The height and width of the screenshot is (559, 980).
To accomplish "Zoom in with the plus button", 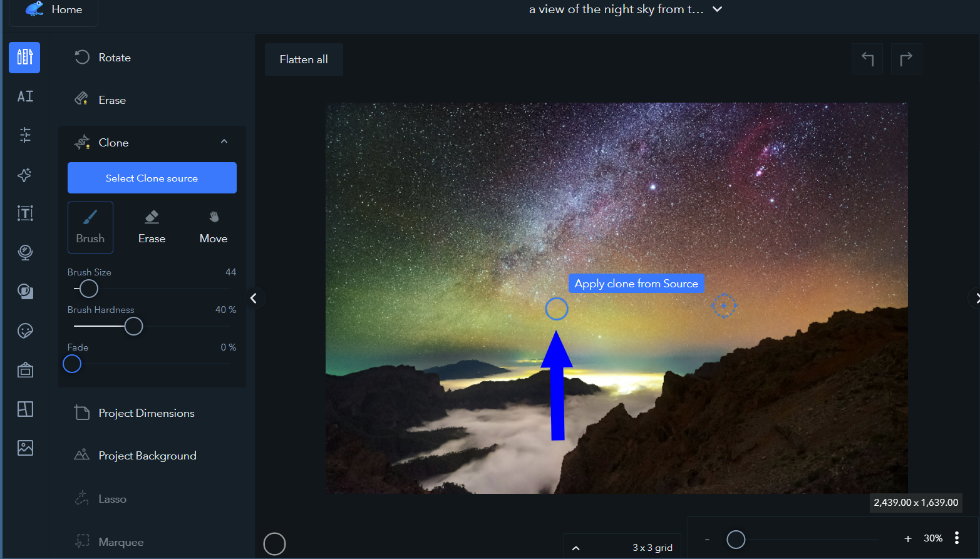I will tap(908, 538).
